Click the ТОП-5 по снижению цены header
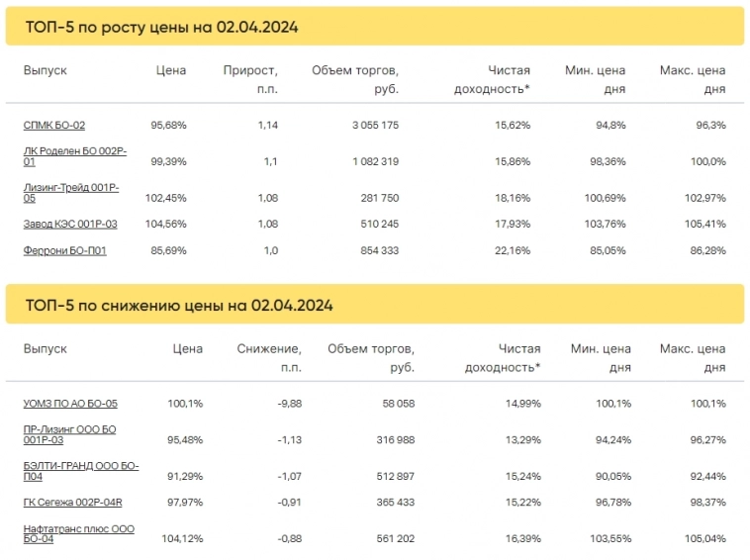 (x=178, y=306)
